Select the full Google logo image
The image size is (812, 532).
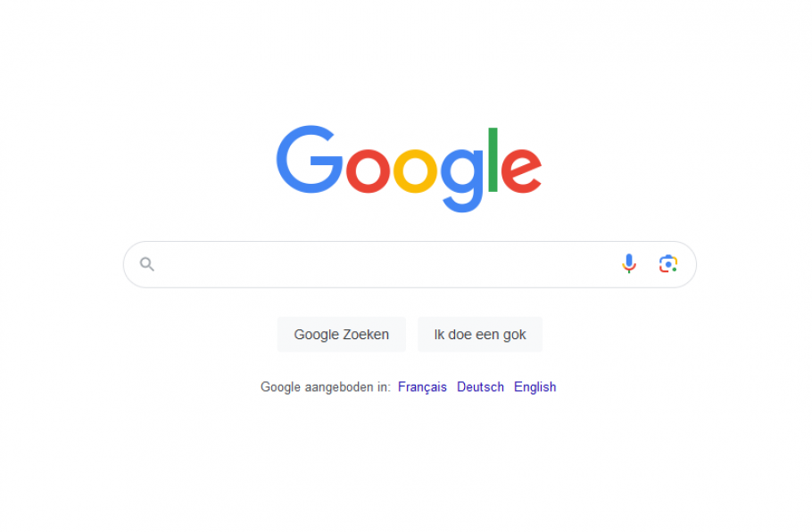coord(409,169)
